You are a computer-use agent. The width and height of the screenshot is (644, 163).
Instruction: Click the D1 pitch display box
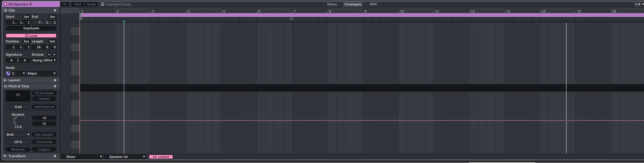18,96
